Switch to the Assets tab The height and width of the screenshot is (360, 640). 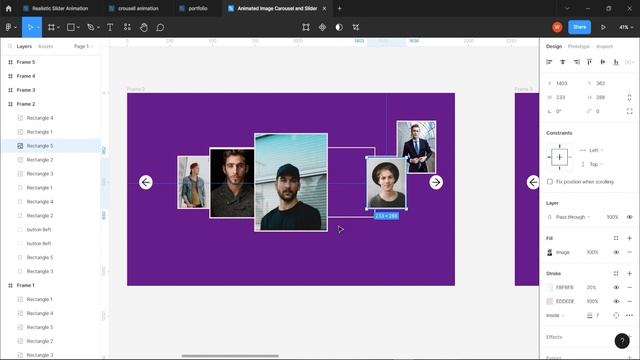coord(45,46)
